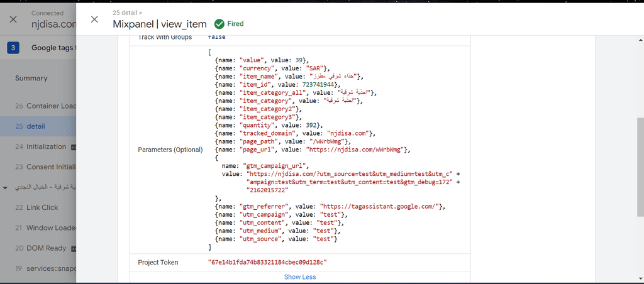Click the code icon beside DOM Ready
This screenshot has height=284, width=644.
click(73, 248)
